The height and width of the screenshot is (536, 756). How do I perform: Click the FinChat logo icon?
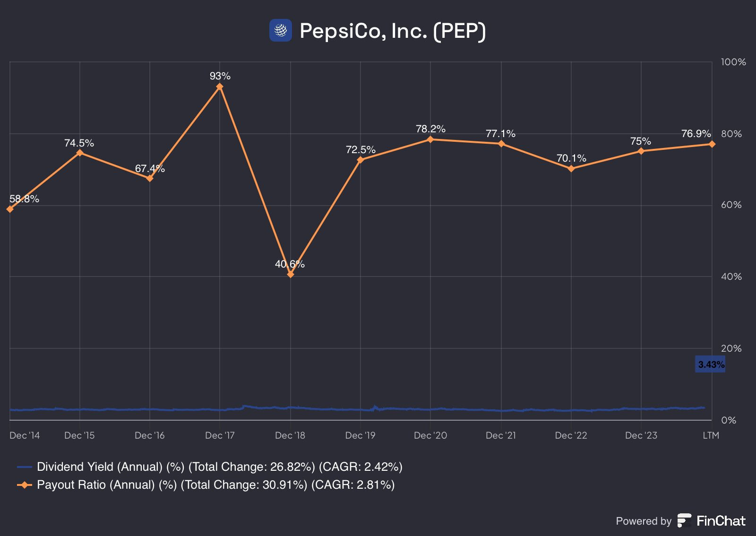click(x=684, y=520)
